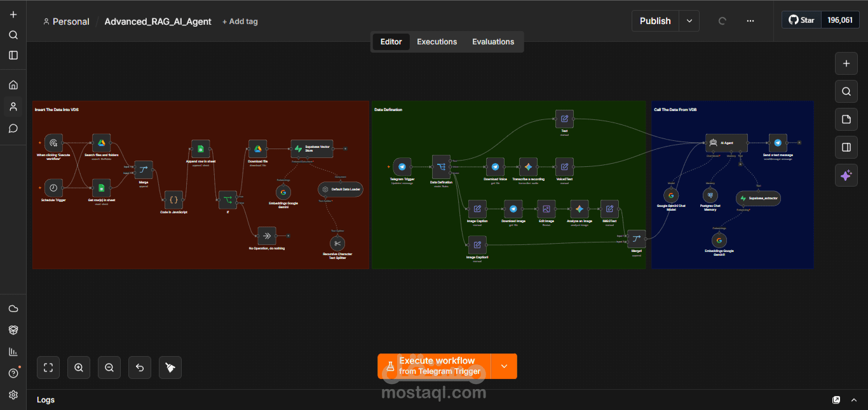Select the Default Data Loader node
The height and width of the screenshot is (410, 868).
click(x=341, y=189)
